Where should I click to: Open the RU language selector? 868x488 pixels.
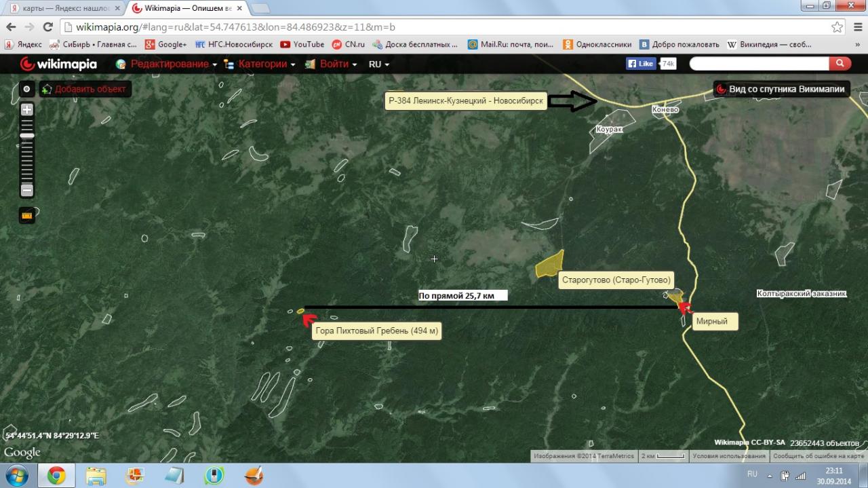[x=378, y=64]
